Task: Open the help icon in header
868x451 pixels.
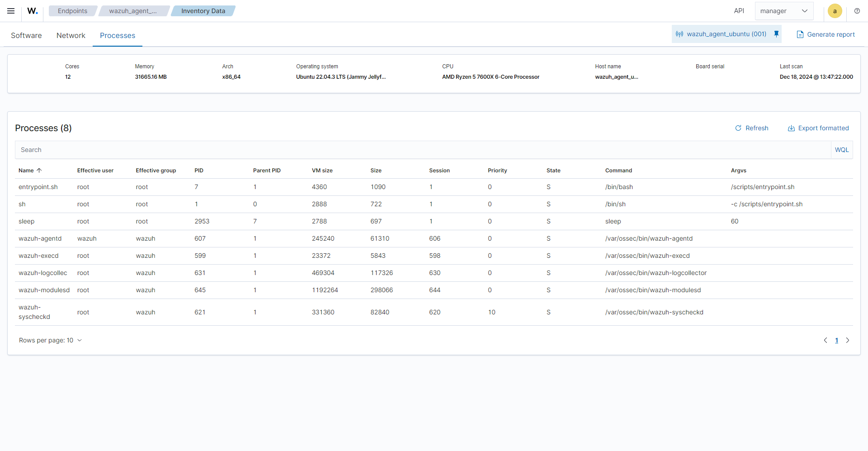Action: coord(857,11)
